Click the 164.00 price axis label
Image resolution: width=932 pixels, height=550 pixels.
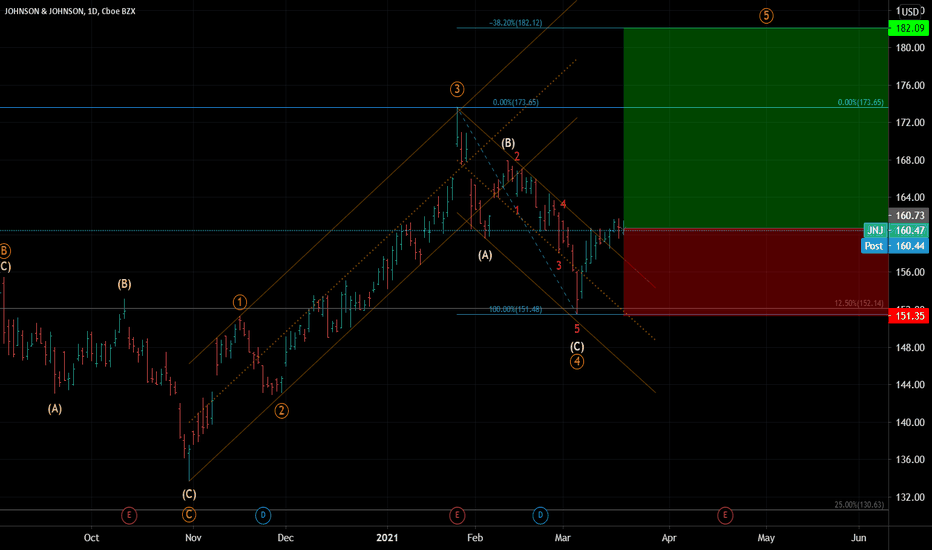[910, 197]
